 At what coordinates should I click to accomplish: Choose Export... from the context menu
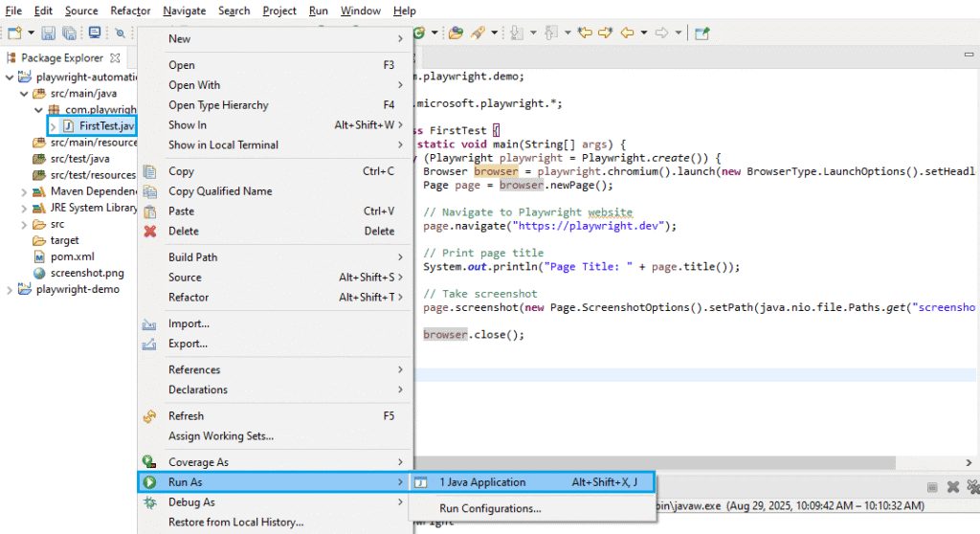click(275, 344)
